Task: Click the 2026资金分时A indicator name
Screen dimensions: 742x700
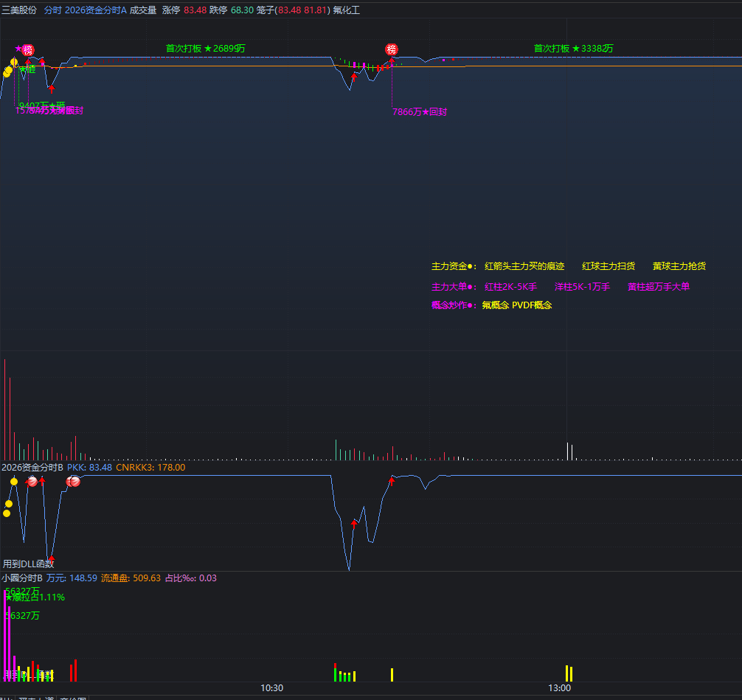Action: [96, 10]
